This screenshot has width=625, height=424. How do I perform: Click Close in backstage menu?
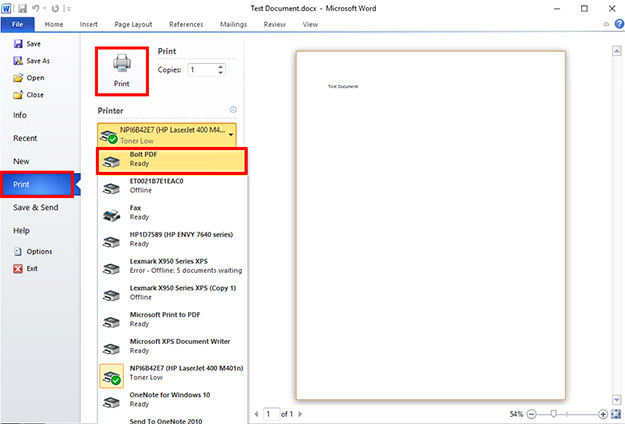point(28,95)
